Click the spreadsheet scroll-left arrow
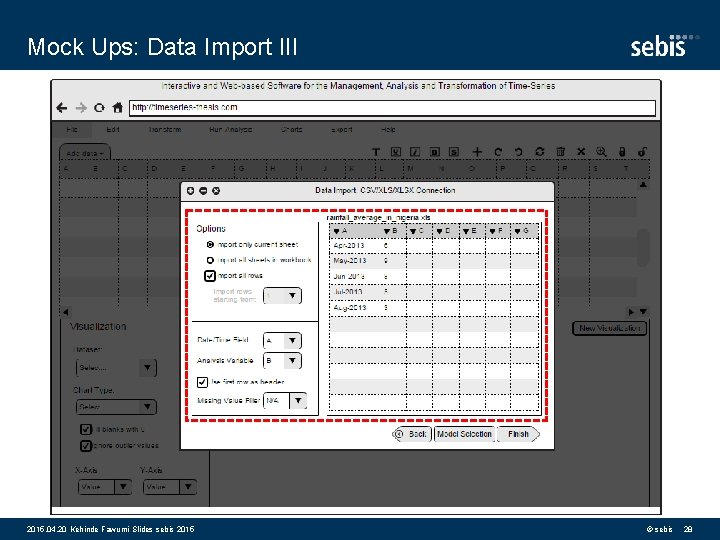This screenshot has width=720, height=540. pyautogui.click(x=66, y=312)
